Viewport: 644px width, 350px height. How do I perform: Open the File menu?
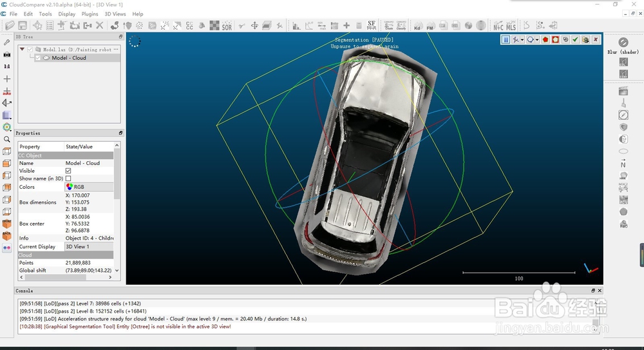click(x=13, y=14)
